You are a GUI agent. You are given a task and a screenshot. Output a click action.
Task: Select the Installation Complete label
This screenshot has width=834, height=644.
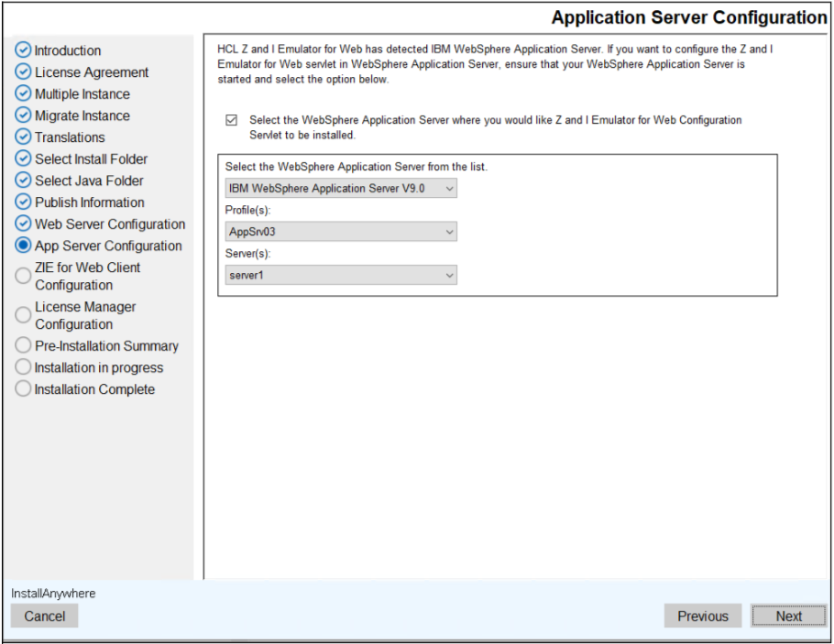(x=94, y=389)
